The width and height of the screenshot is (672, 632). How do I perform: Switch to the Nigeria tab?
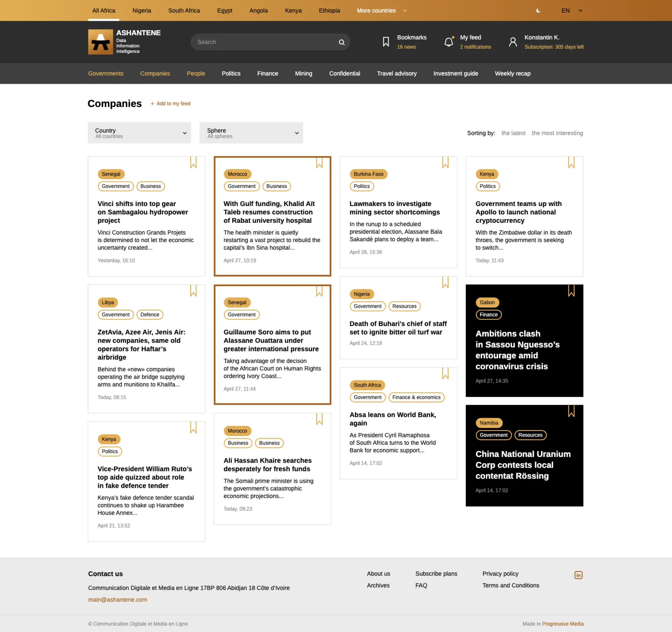click(x=142, y=10)
